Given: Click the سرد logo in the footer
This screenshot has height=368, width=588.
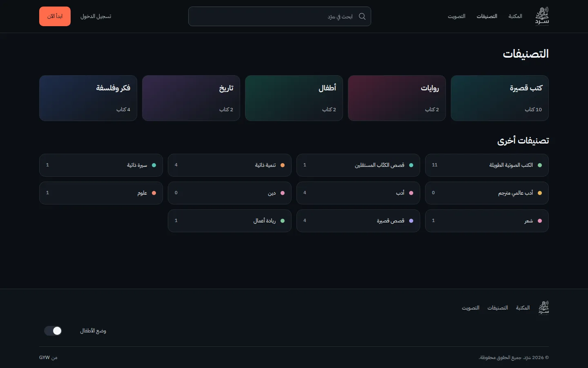Looking at the screenshot, I should (x=543, y=308).
